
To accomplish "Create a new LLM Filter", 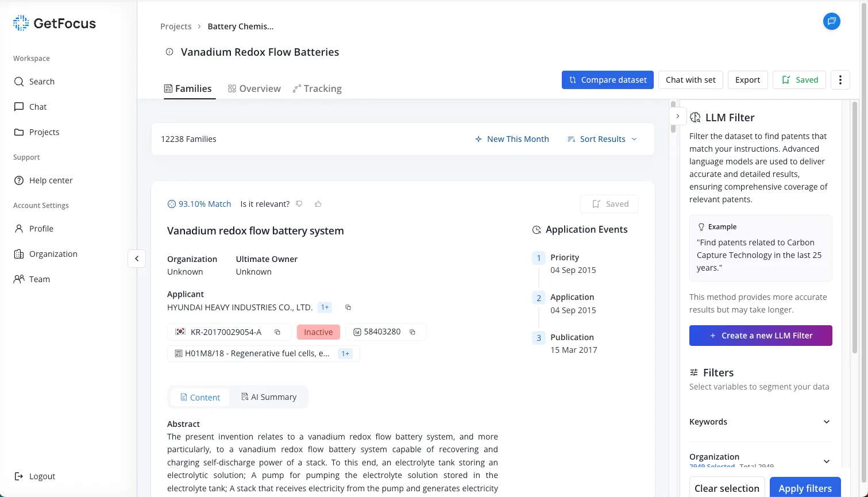I will tap(761, 336).
